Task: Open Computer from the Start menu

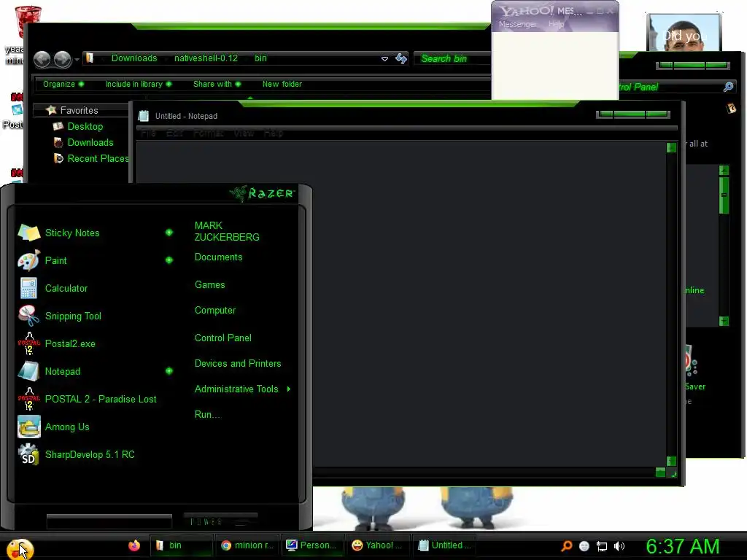Action: [x=215, y=311]
